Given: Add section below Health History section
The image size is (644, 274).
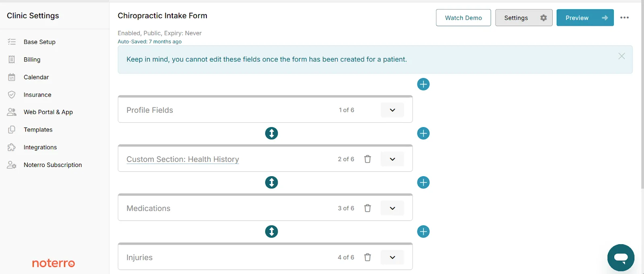Looking at the screenshot, I should point(423,182).
